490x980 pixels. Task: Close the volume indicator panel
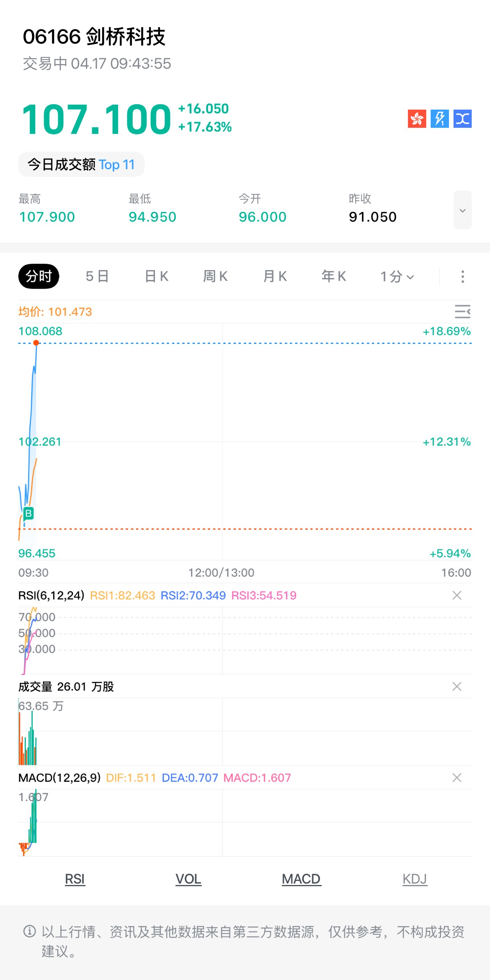[x=457, y=686]
